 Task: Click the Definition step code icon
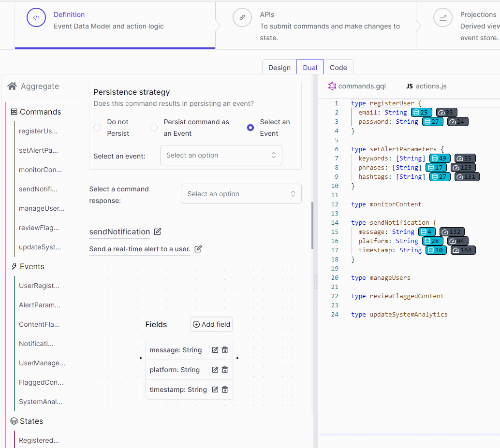36,18
